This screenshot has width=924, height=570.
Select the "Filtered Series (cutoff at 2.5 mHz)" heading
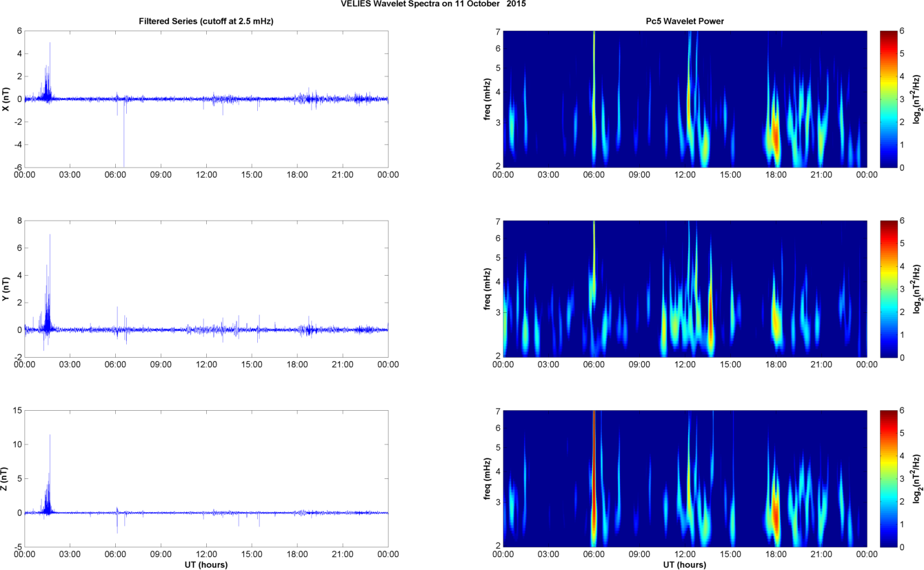coord(206,21)
